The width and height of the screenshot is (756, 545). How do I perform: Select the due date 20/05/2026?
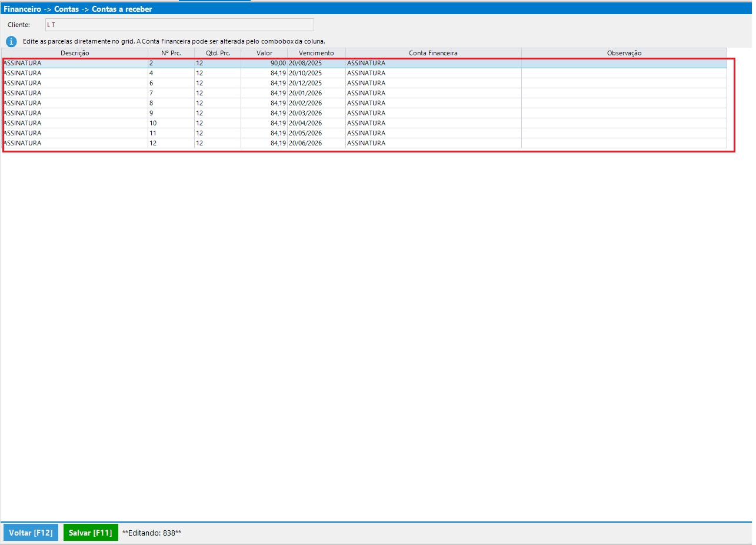coord(317,133)
